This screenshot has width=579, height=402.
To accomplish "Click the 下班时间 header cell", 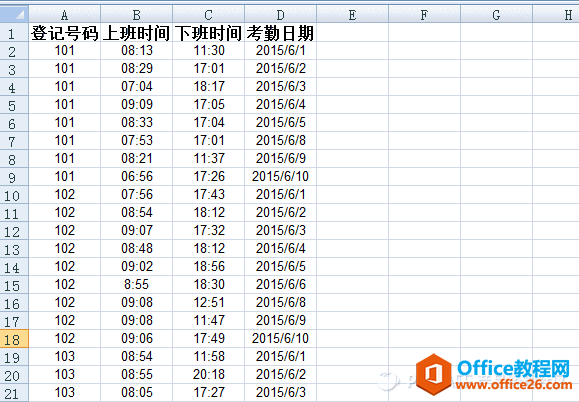I will tap(208, 32).
